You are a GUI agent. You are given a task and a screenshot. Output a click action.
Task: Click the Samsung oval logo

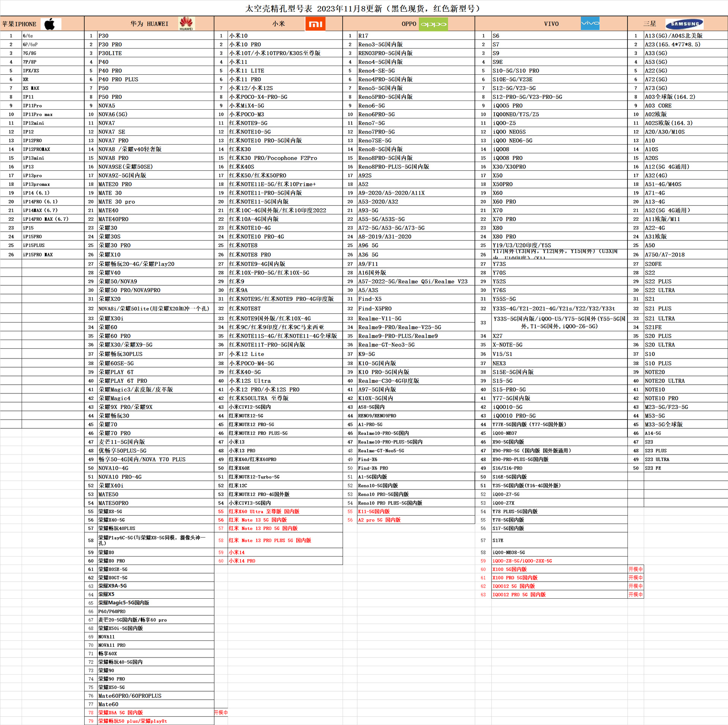point(684,24)
